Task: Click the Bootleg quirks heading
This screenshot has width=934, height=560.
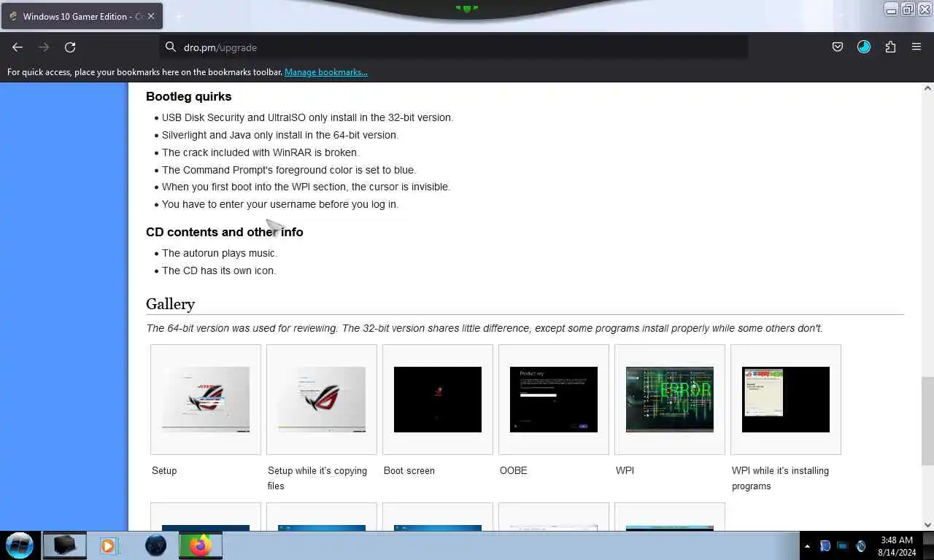Action: pos(188,96)
